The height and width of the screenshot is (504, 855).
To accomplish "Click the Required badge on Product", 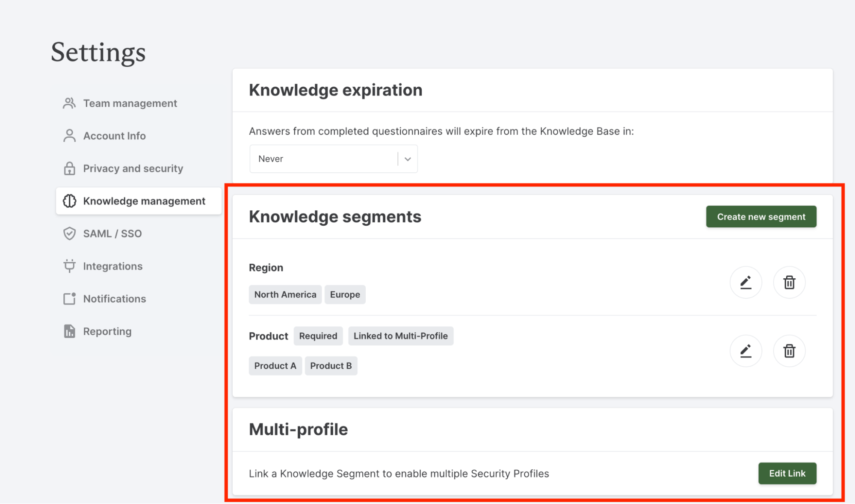I will [x=318, y=336].
